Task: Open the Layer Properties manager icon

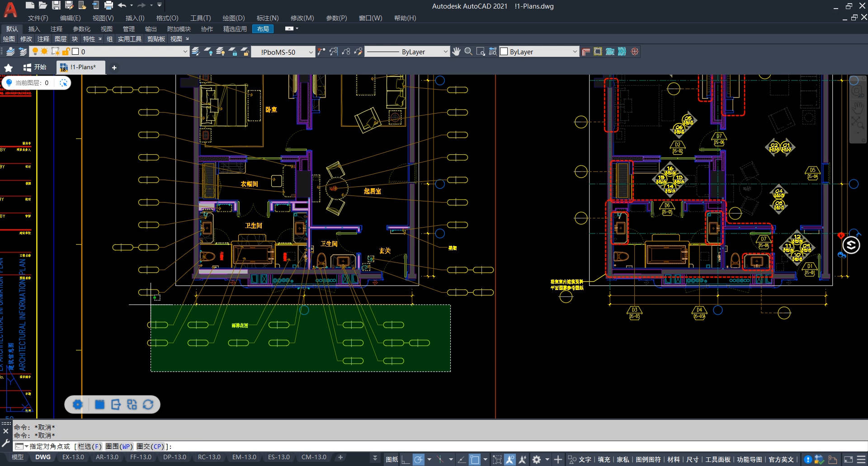Action: click(11, 52)
